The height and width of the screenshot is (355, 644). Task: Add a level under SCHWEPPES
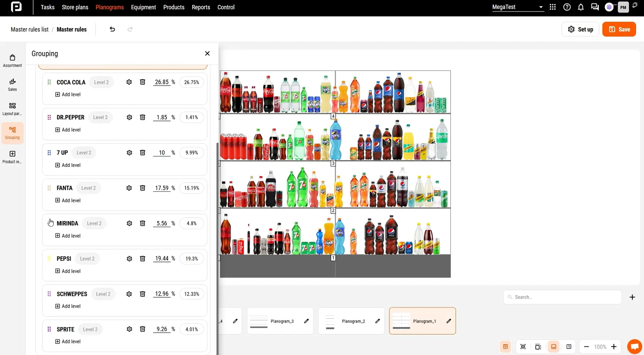coord(68,306)
